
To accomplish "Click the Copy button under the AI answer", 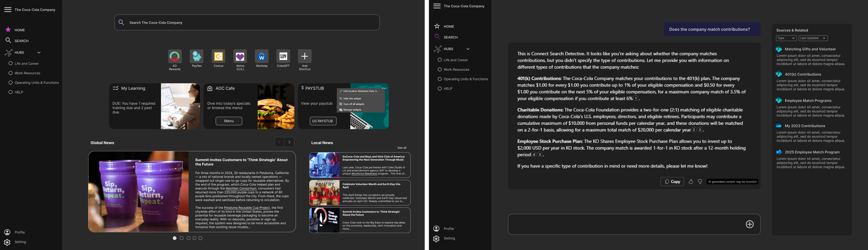I will tap(672, 181).
